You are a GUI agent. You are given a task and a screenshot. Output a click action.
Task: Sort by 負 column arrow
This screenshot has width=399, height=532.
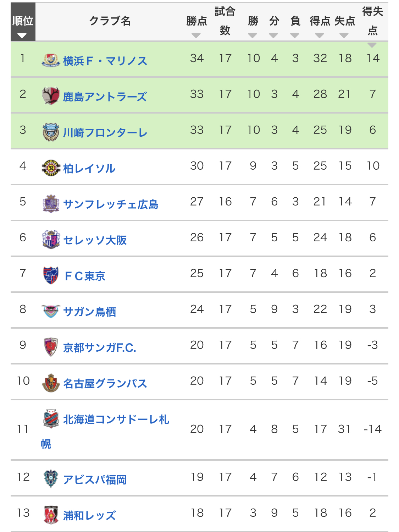(x=295, y=35)
